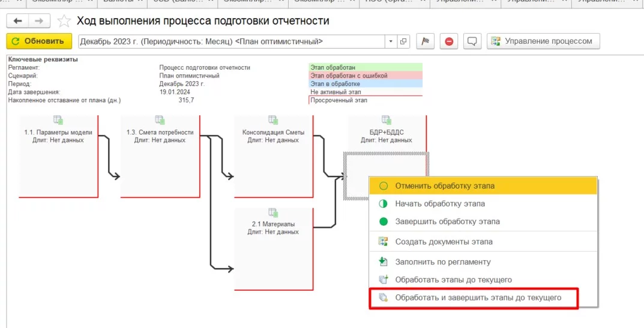Select Завершить обработку этапа
This screenshot has height=328, width=644.
point(483,221)
